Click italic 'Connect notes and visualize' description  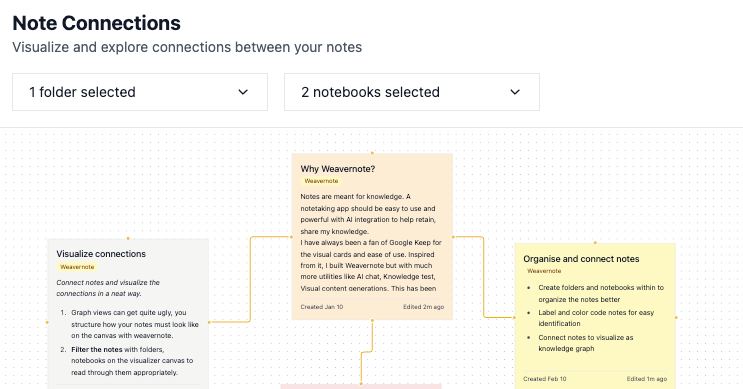point(108,288)
